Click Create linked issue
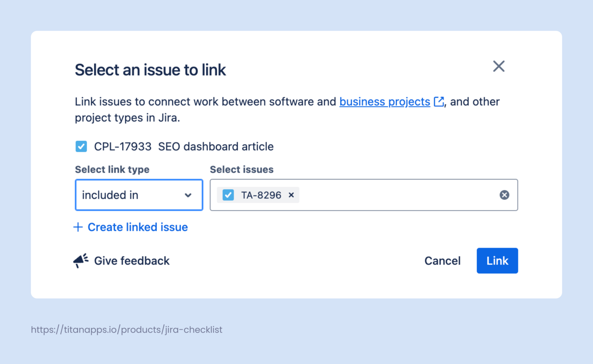Image resolution: width=593 pixels, height=364 pixels. pyautogui.click(x=137, y=227)
